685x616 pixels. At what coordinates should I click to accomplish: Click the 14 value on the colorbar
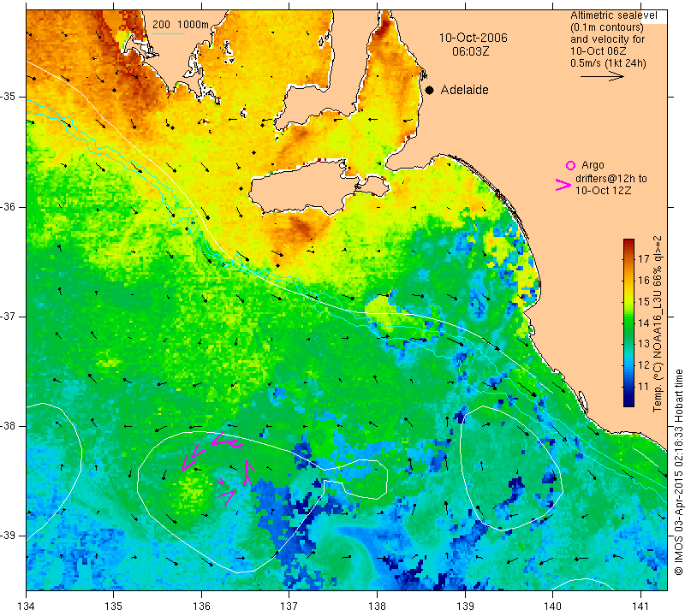pyautogui.click(x=644, y=323)
